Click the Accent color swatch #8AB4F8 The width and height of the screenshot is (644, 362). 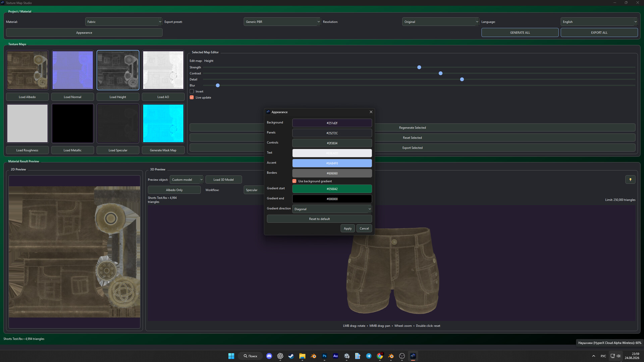tap(332, 163)
